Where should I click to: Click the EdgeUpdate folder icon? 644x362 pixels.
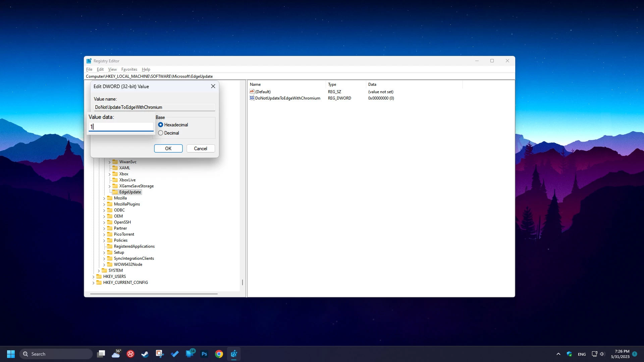[115, 192]
